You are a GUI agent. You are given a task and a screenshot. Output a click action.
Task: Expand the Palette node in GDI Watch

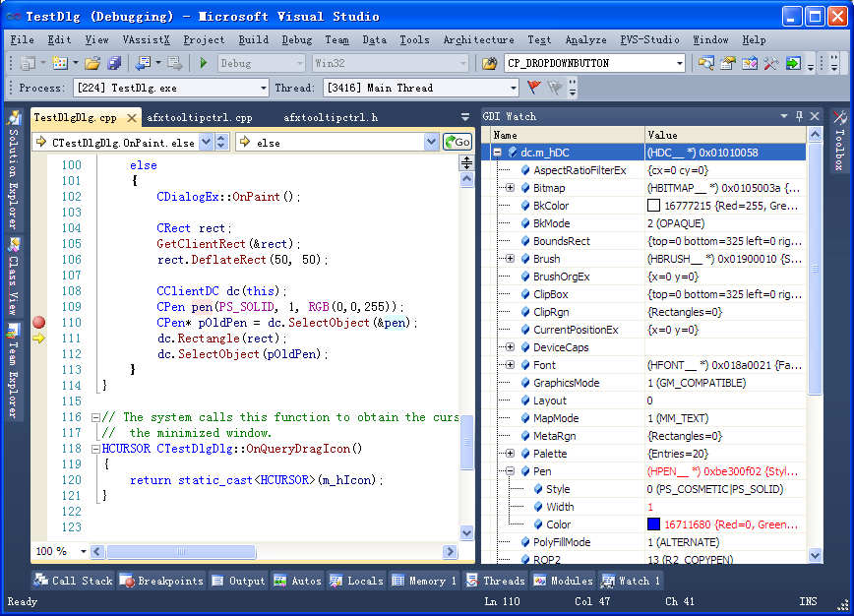point(510,454)
